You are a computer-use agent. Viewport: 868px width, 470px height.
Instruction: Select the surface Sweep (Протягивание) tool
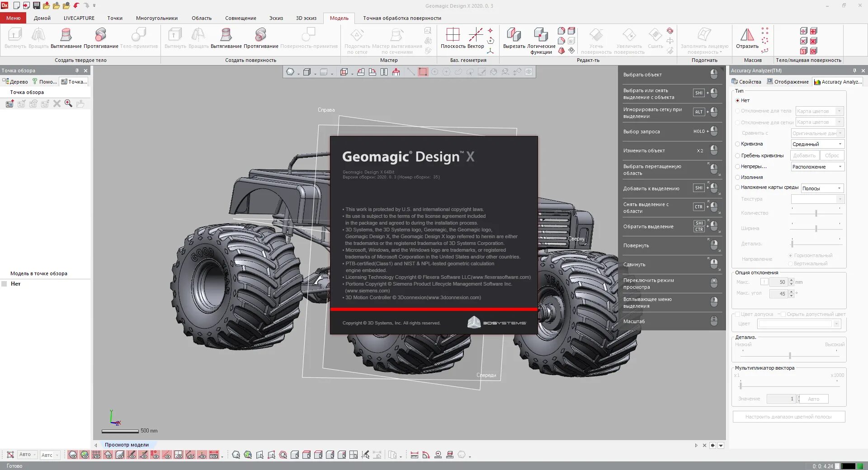pos(261,38)
